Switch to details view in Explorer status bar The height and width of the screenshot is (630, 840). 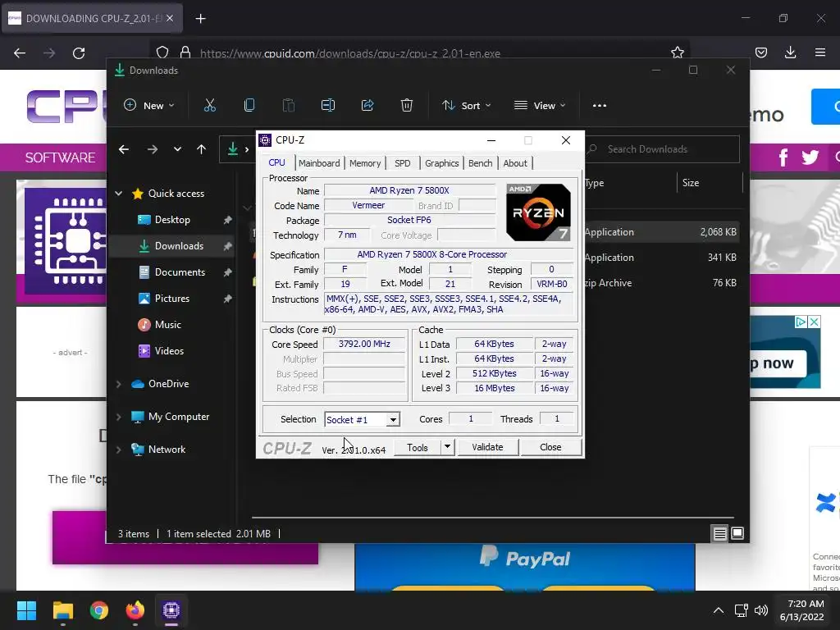click(x=719, y=533)
